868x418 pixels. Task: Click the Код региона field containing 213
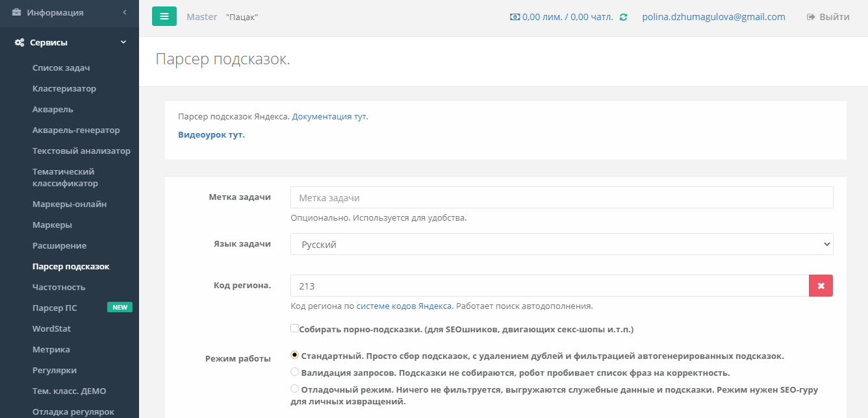550,286
